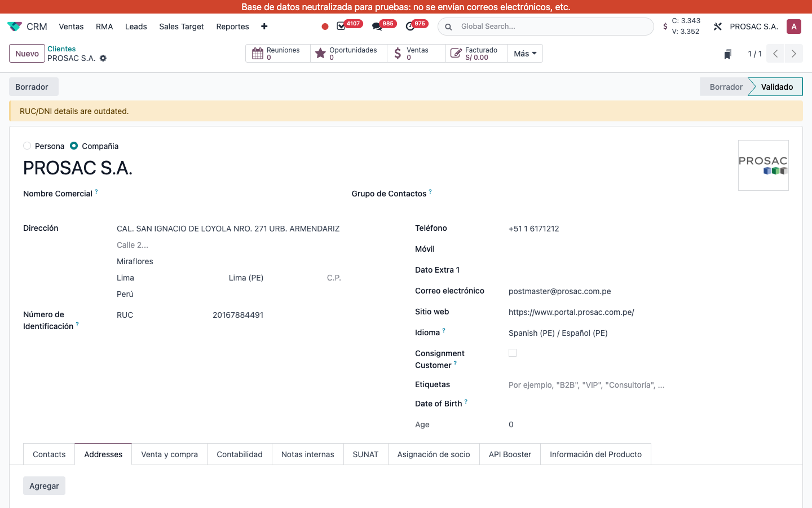Screen dimensions: 812x508
Task: Select the Persona radio button
Action: pyautogui.click(x=27, y=146)
